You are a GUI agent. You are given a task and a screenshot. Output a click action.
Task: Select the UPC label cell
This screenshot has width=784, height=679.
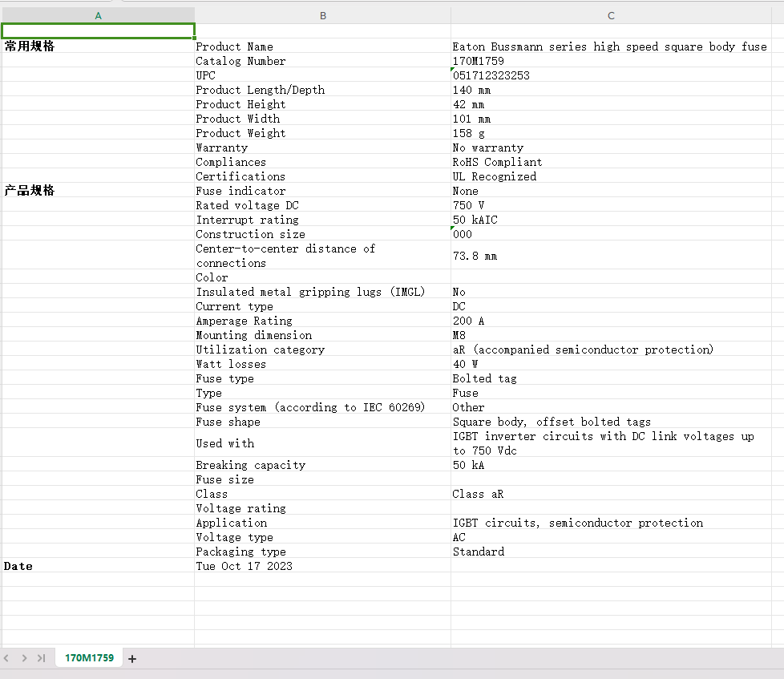pyautogui.click(x=322, y=75)
